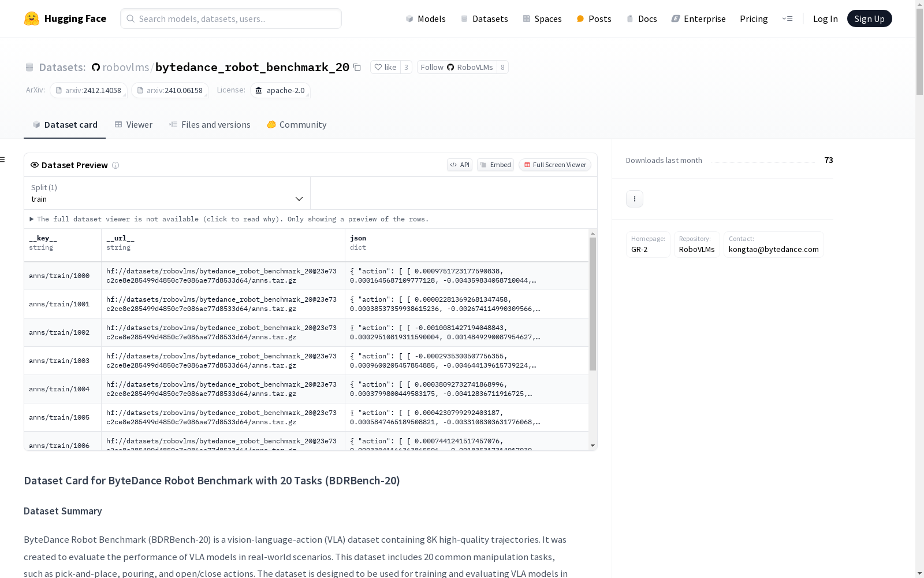Open the Files and versions tab

210,125
